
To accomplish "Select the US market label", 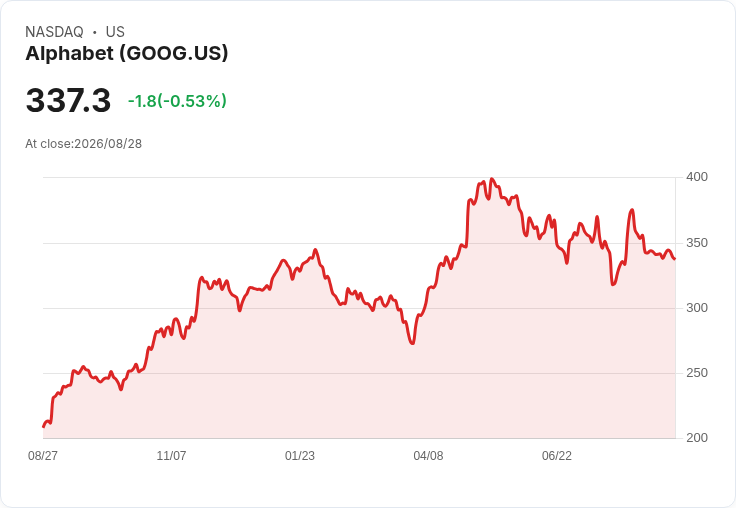I will 115,32.
